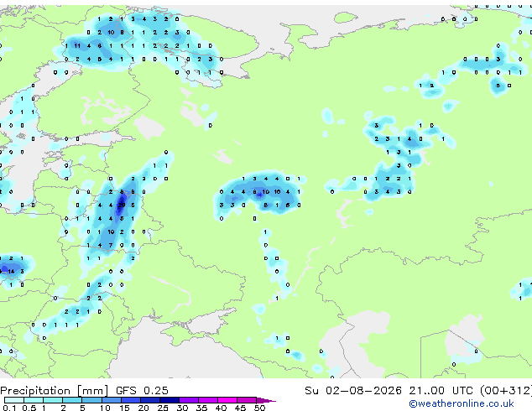Click the '50' legend scale label

tap(259, 408)
